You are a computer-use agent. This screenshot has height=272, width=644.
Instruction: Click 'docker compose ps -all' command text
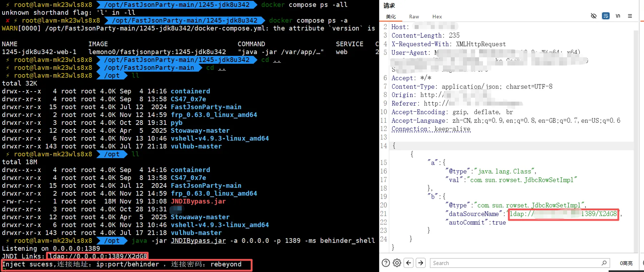pos(304,5)
